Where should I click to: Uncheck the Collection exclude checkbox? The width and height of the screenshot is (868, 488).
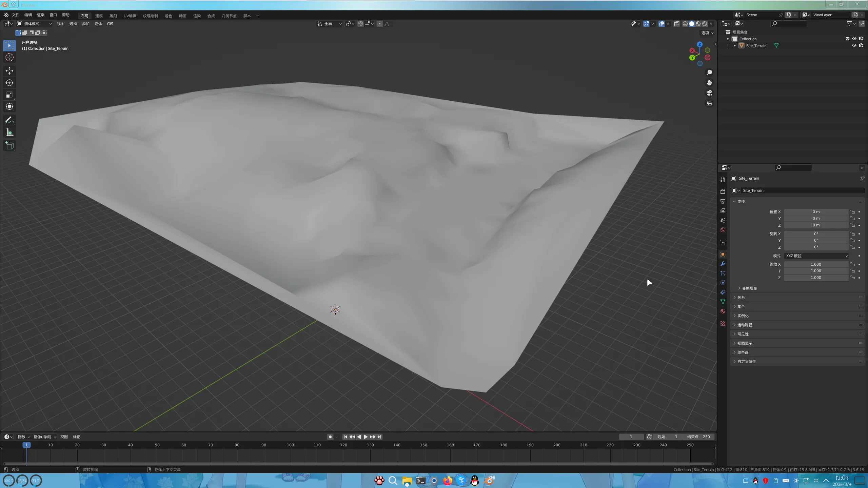(x=847, y=39)
